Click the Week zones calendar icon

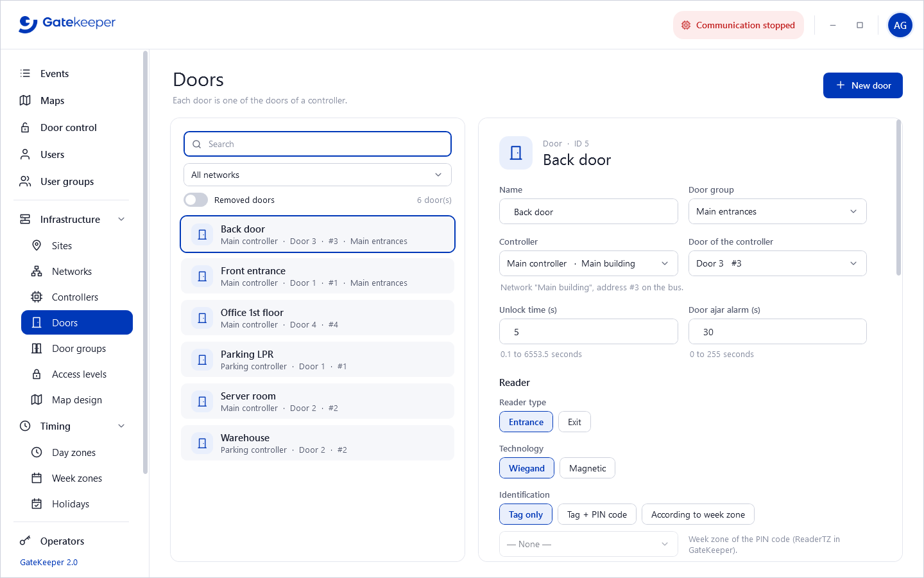37,478
